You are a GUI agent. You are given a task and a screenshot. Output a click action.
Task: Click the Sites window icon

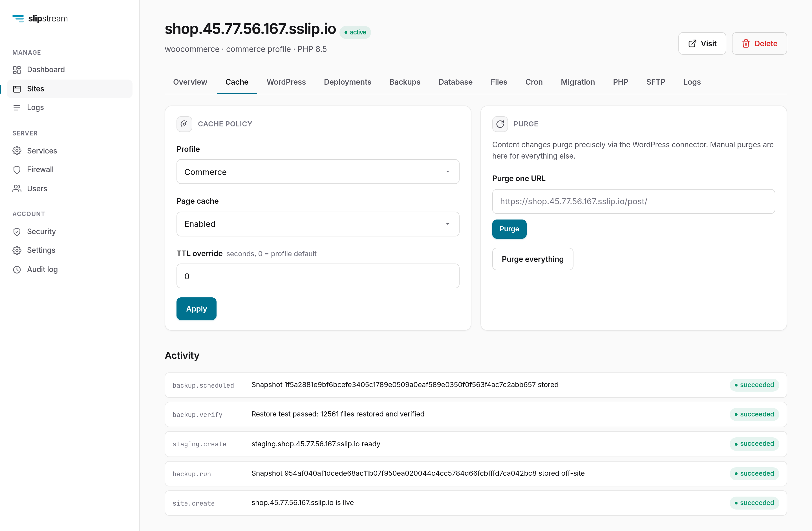point(17,89)
